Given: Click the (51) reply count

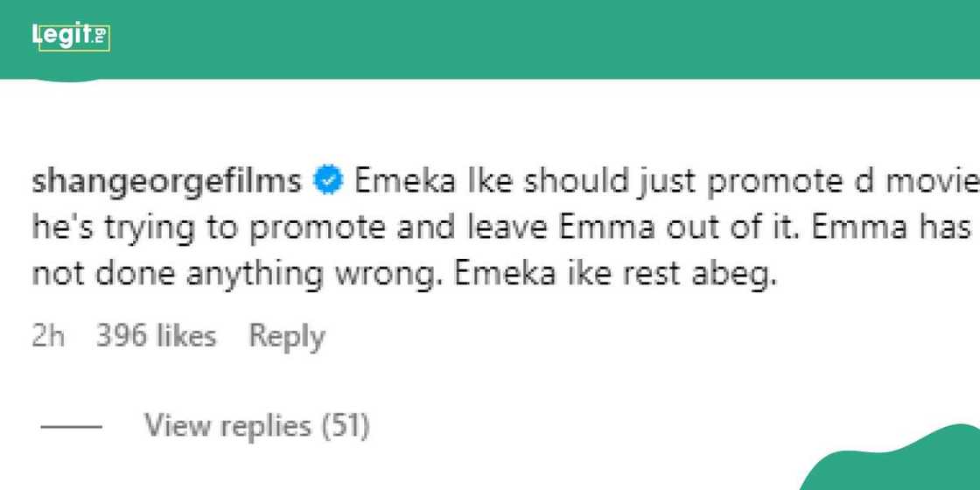Looking at the screenshot, I should pos(346,426).
